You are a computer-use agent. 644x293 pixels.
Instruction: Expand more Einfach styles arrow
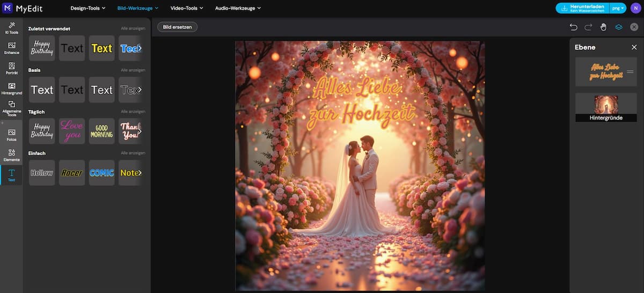pos(140,173)
